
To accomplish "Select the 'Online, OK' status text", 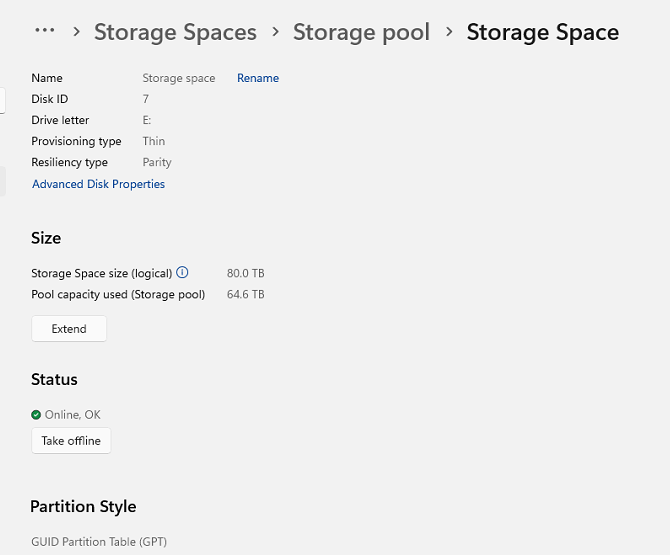I will point(73,415).
